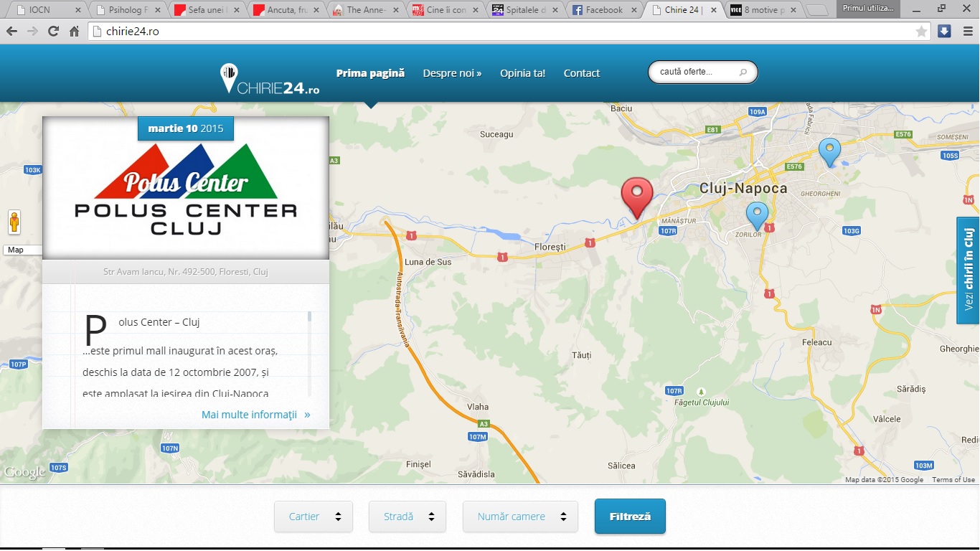Click the browser forward arrow
This screenshot has height=551, width=980.
point(32,32)
